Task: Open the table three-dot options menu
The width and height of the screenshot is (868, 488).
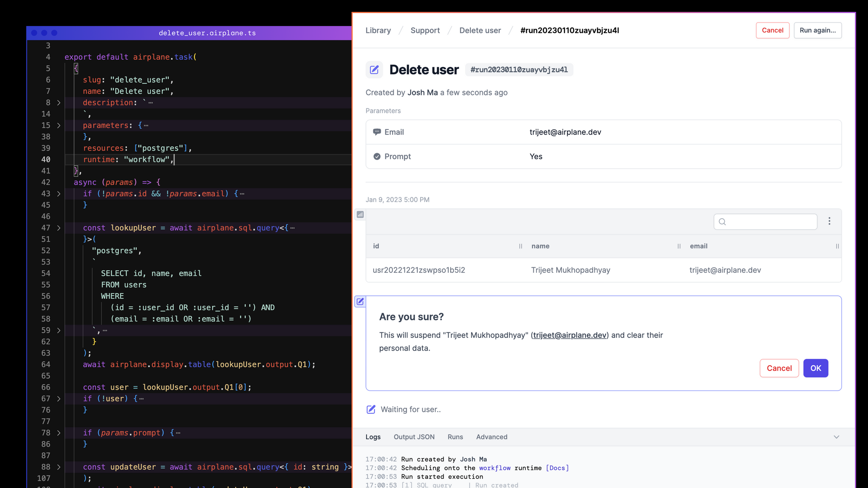Action: (829, 221)
